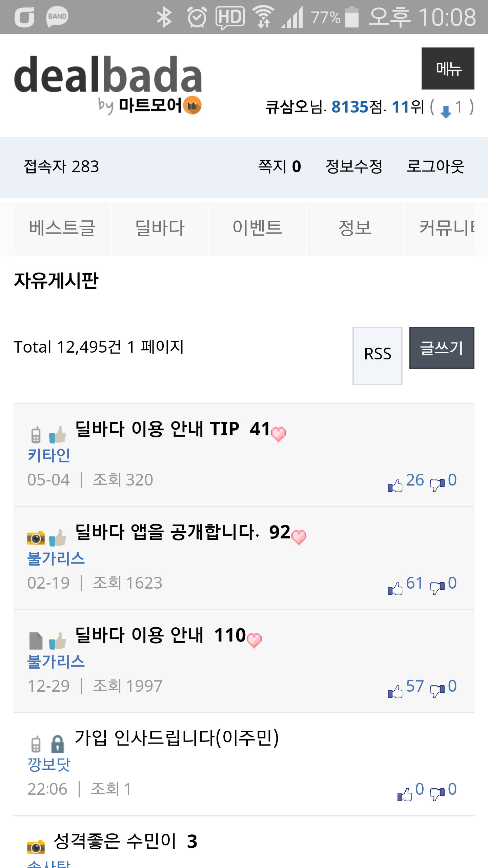
Task: Tap heart icon next to 딜바다 이용 안내 110
Action: [254, 640]
